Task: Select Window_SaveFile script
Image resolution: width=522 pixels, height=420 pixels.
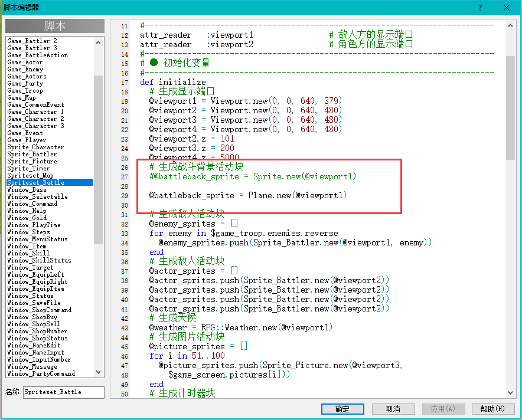Action: coord(34,303)
